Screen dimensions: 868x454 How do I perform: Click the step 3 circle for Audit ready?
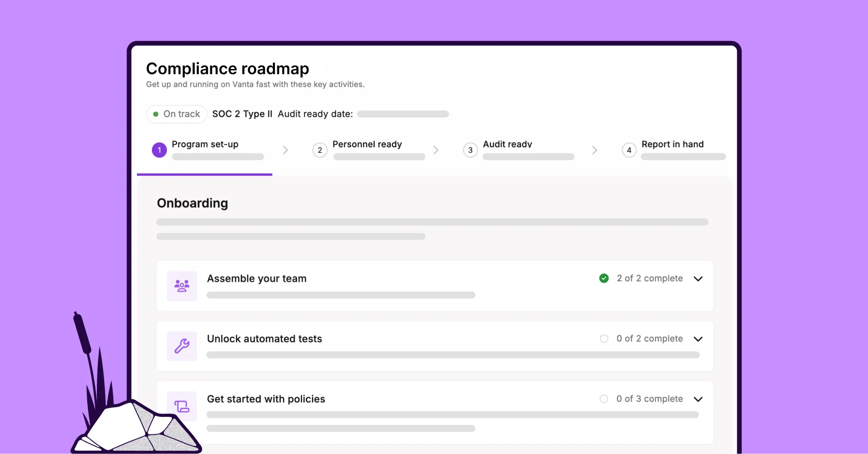(471, 150)
